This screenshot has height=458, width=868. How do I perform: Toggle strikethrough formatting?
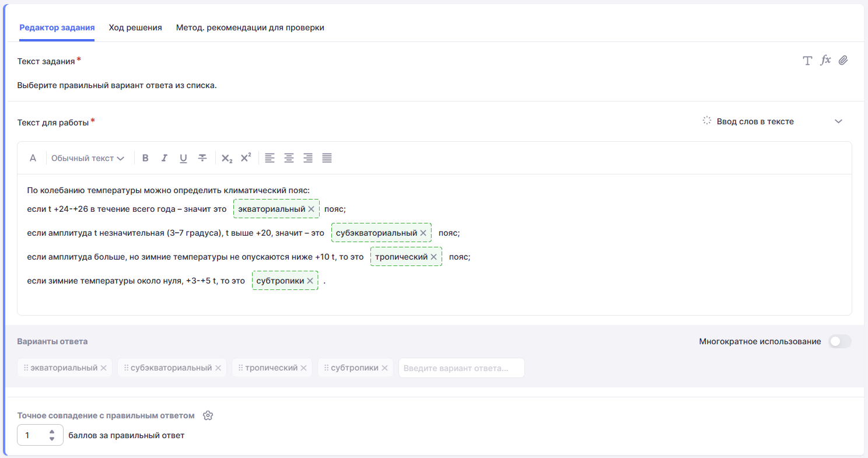202,158
